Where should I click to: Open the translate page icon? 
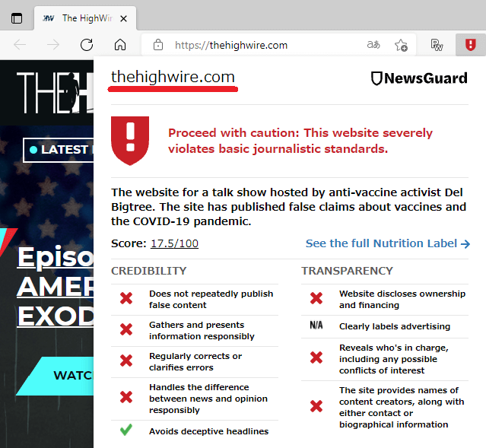click(373, 45)
